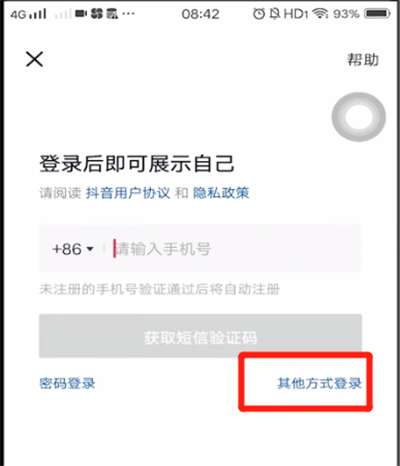This screenshot has width=400, height=466.
Task: Choose 其他方式登录 other login methods
Action: point(319,383)
